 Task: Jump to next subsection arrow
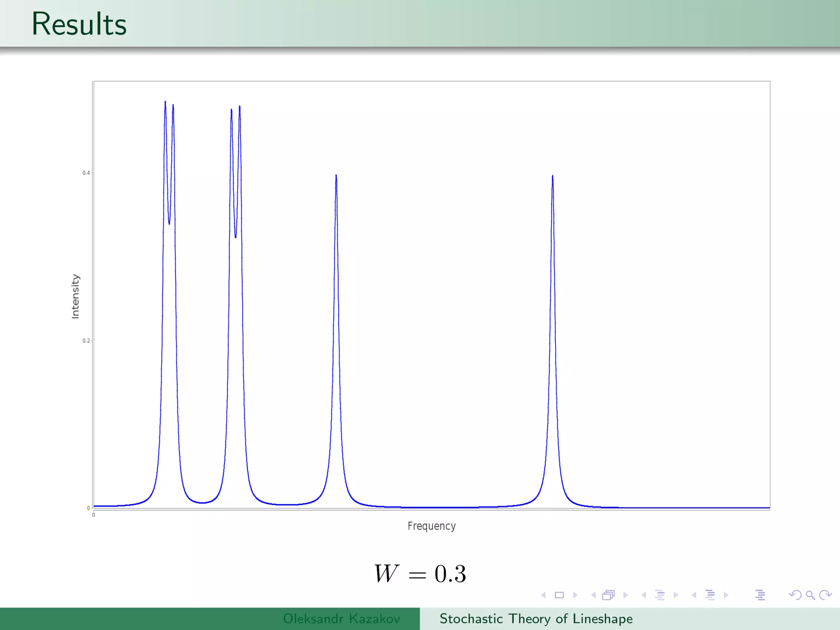click(676, 595)
